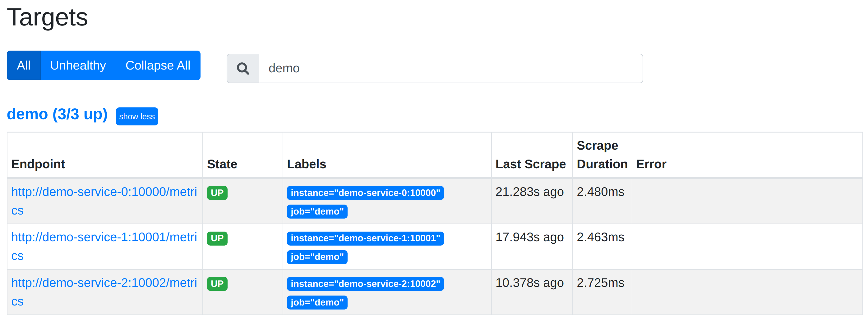Click UP state badge for demo-service-0
This screenshot has width=868, height=321.
217,193
